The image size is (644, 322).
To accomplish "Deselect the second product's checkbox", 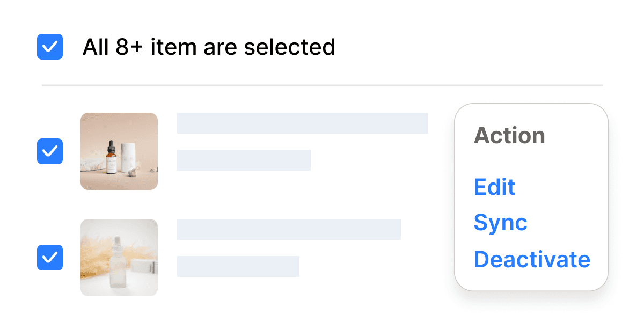I will [50, 258].
